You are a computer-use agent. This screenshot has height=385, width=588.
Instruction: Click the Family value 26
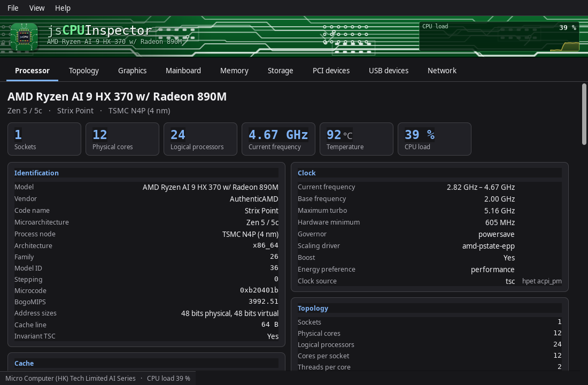[274, 257]
